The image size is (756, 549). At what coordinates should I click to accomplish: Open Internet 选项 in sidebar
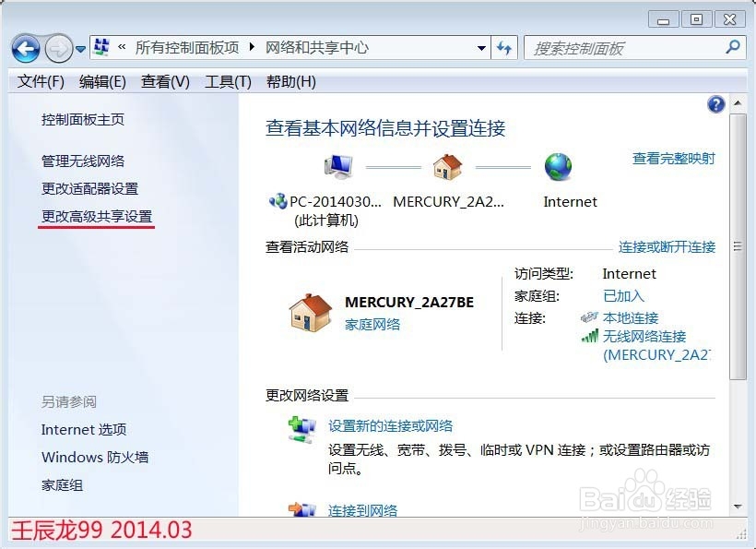pyautogui.click(x=84, y=429)
